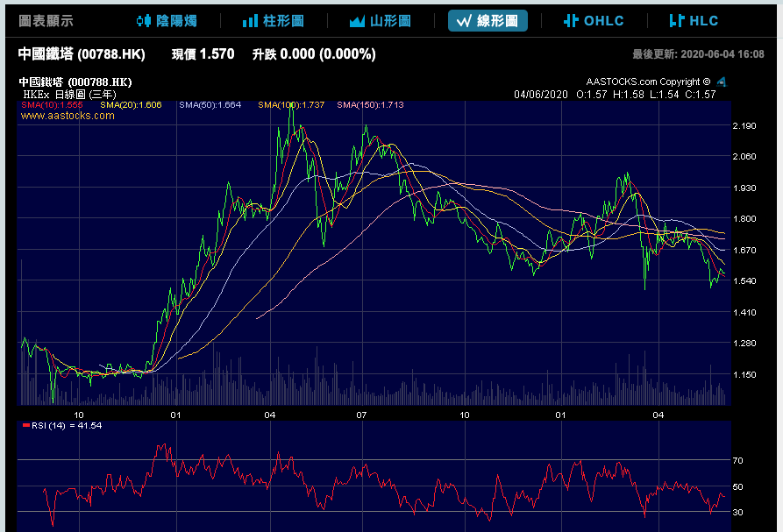Click the SMA(150):1.713 legend label
Screen dimensions: 783x532
370,105
